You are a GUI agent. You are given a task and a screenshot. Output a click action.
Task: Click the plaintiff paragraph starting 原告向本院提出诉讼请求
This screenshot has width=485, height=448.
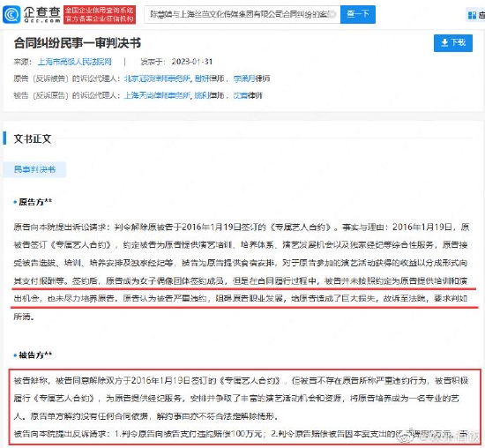242,272
